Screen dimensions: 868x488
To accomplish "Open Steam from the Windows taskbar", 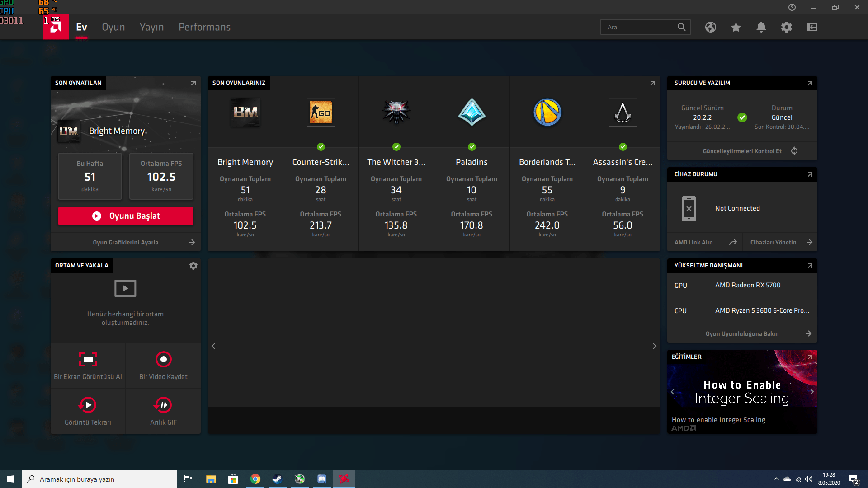I will pyautogui.click(x=277, y=479).
